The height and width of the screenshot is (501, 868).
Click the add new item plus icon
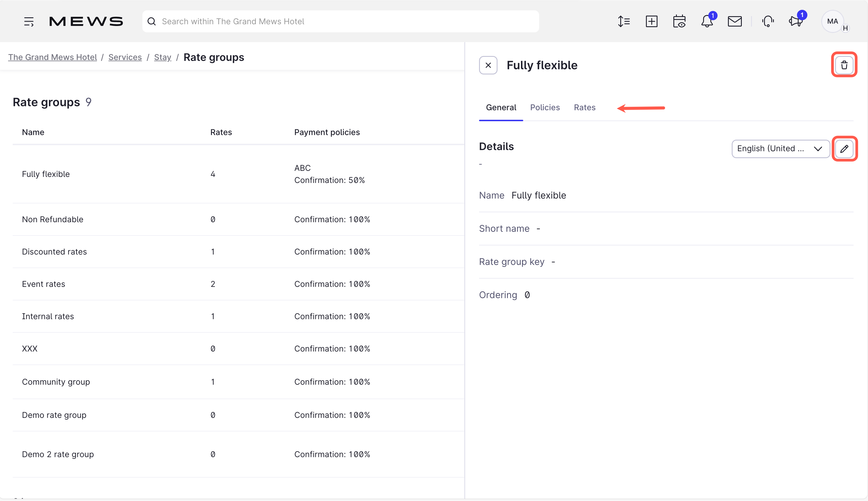[x=652, y=21]
